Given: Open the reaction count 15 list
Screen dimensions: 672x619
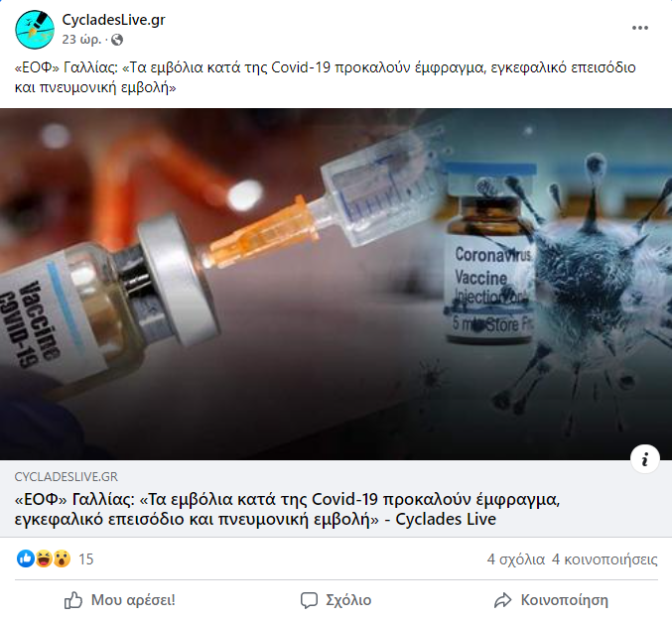Looking at the screenshot, I should click(x=86, y=559).
